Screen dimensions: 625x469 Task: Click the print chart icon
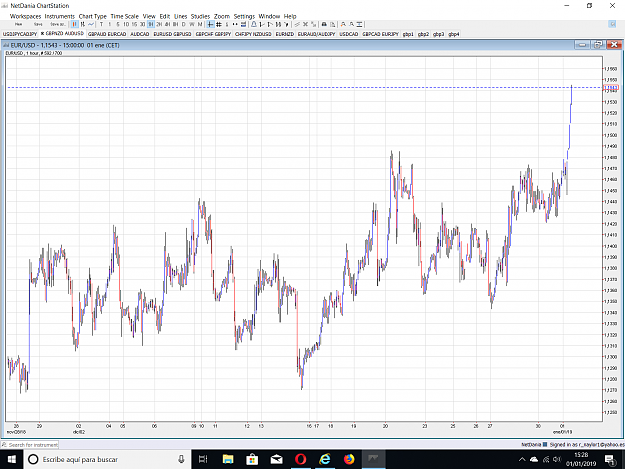pos(324,24)
